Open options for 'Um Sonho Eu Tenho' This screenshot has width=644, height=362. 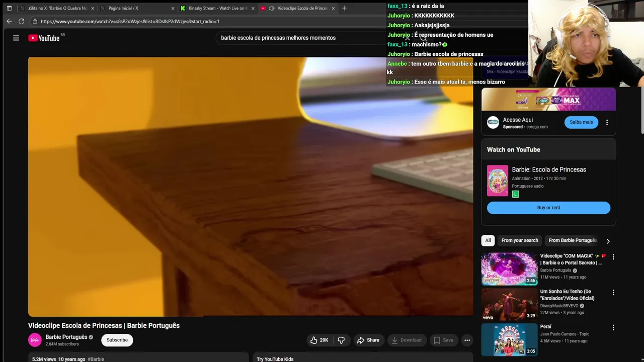[x=613, y=292]
